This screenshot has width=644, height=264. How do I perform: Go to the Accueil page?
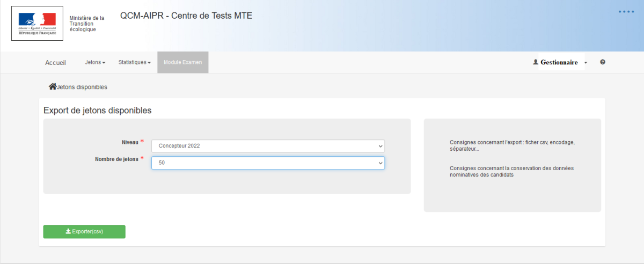[55, 63]
